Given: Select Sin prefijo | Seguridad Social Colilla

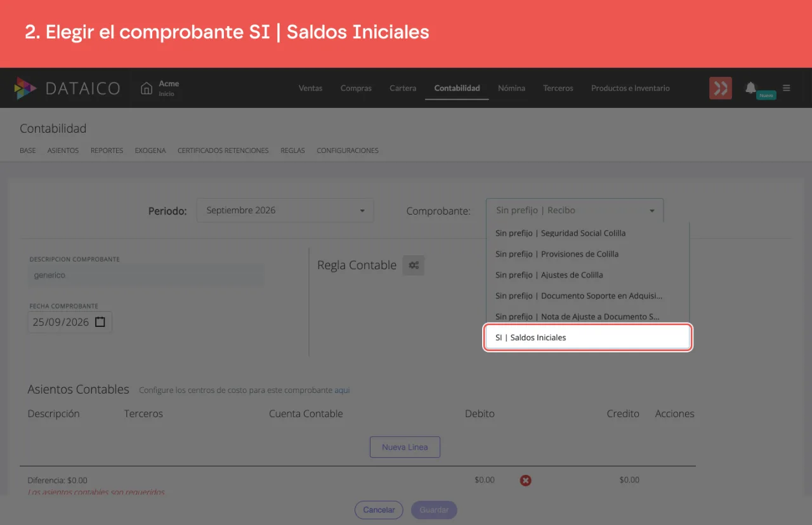Looking at the screenshot, I should tap(587, 233).
